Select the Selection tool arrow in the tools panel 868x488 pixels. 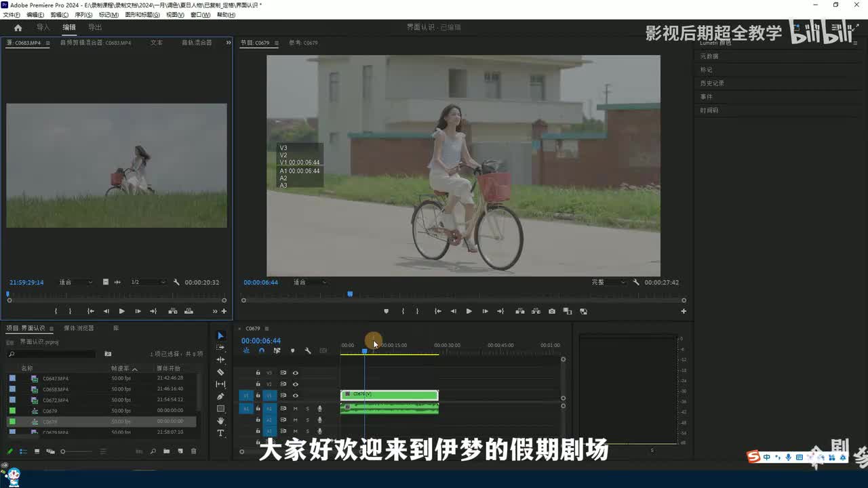(x=220, y=335)
